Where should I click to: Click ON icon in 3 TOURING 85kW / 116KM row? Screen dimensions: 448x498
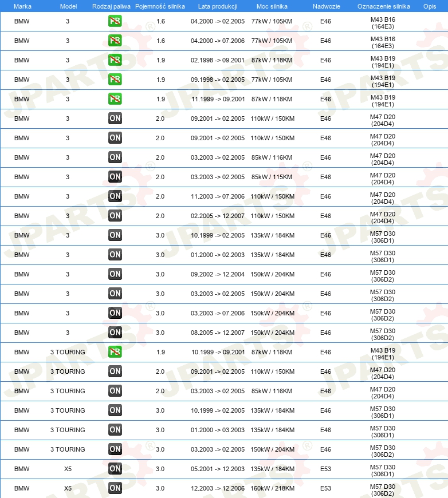[115, 391]
